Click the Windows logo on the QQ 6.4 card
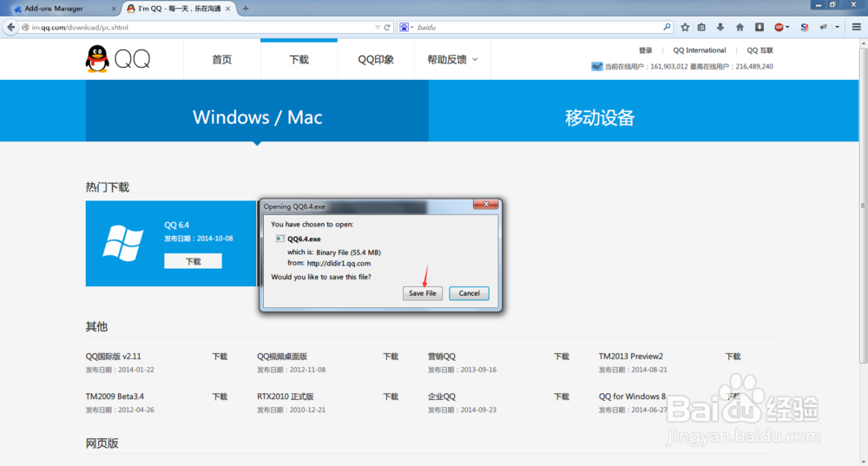 coord(123,243)
